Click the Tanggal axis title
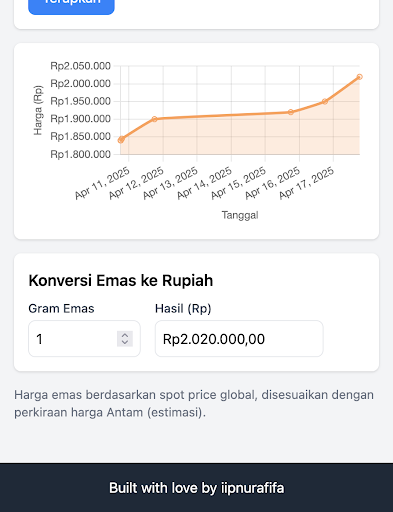This screenshot has width=393, height=512. tap(240, 215)
